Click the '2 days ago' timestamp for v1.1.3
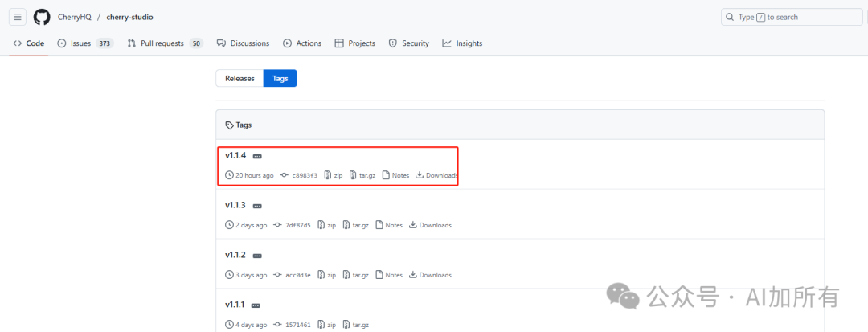Viewport: 868px width, 332px height. (x=247, y=225)
